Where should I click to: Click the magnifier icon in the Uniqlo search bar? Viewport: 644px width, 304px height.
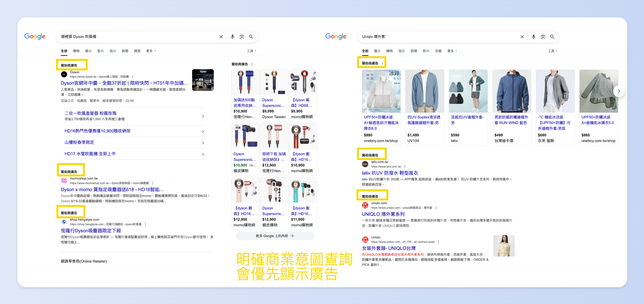point(552,37)
